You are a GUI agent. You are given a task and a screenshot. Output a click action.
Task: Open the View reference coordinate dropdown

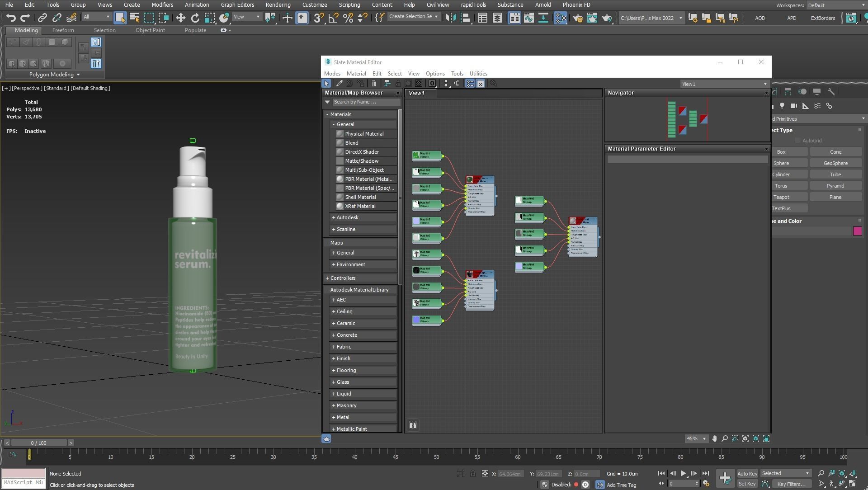[247, 17]
